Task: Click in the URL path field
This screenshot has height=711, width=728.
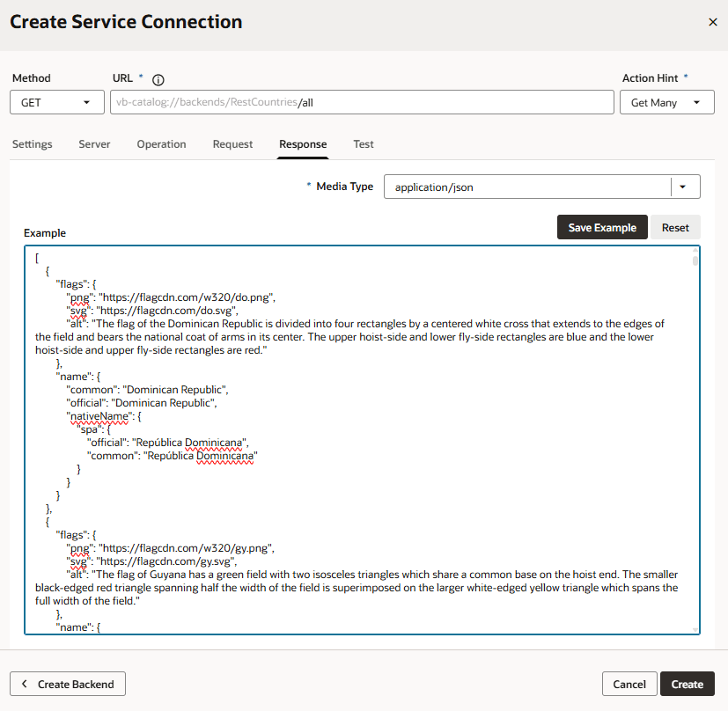Action: pos(362,102)
